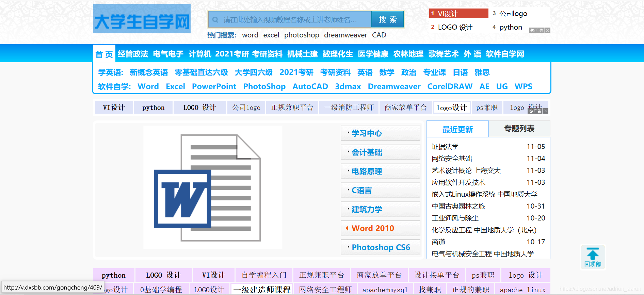Click the 设计接单平台 ad link
The width and height of the screenshot is (644, 295).
point(437,275)
